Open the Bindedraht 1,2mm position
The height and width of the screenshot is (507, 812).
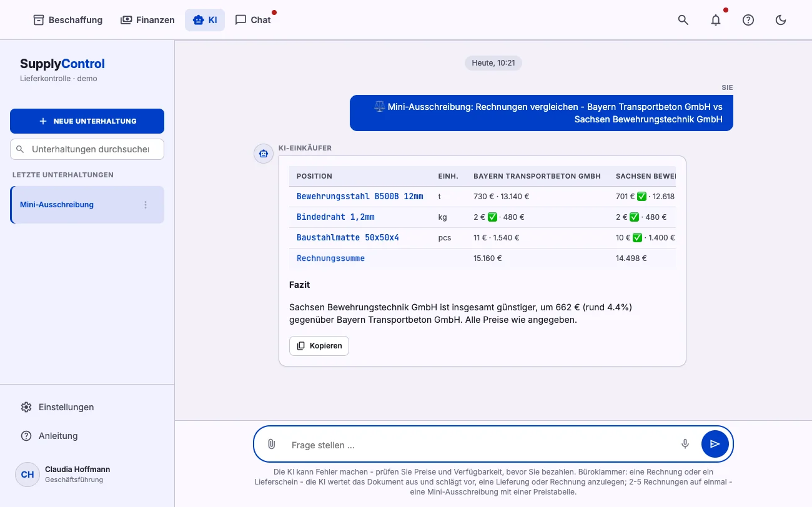coord(335,217)
